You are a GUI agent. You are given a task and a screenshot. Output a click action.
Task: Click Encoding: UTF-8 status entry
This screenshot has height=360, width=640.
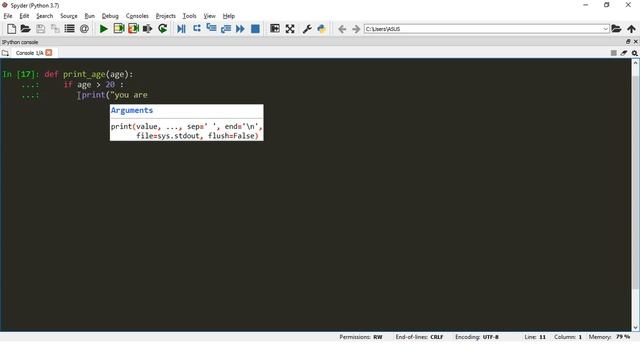point(477,337)
